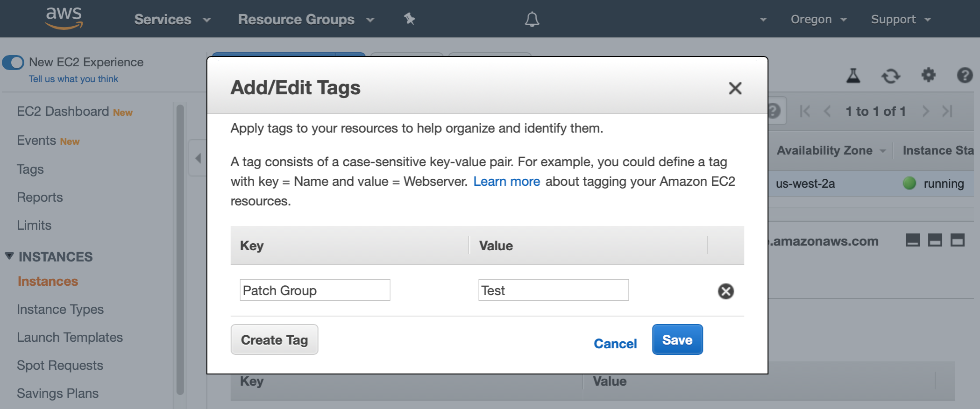Remove the Patch Group tag row
Screen dimensions: 980x409
[726, 291]
